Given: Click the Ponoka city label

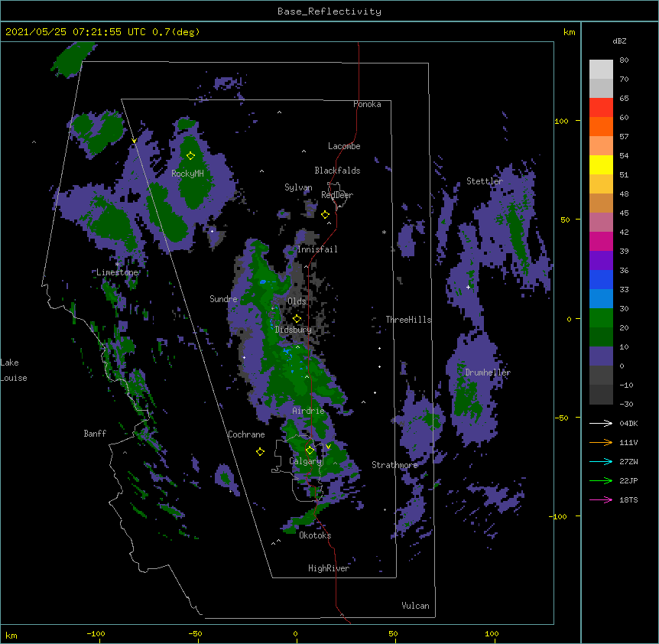Looking at the screenshot, I should (x=367, y=104).
